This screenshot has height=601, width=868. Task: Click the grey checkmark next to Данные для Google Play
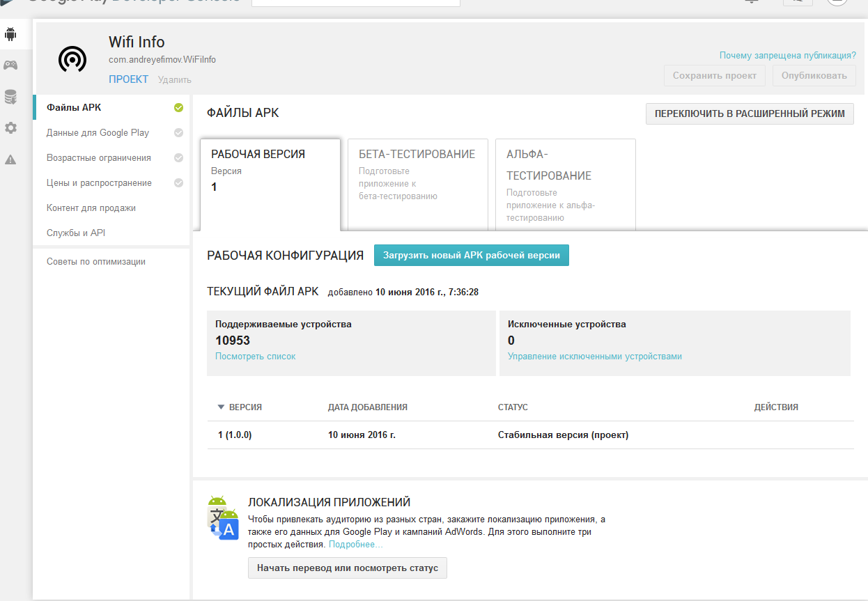(x=178, y=132)
